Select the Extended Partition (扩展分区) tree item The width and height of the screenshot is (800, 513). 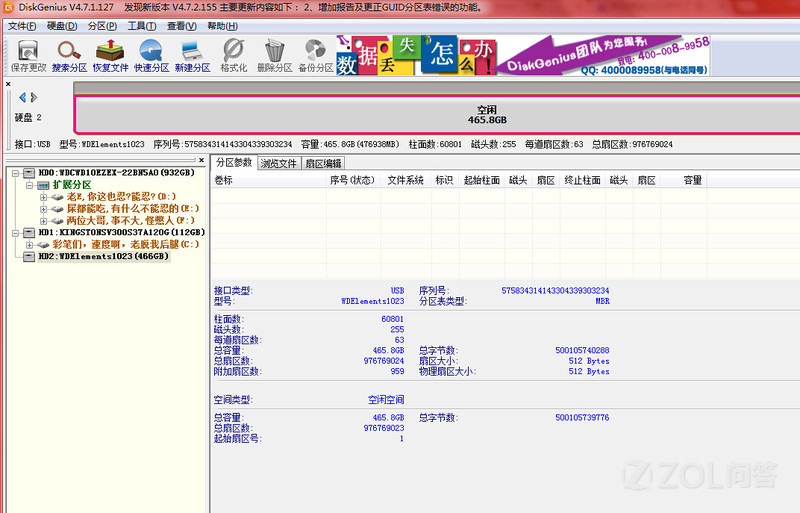[72, 185]
